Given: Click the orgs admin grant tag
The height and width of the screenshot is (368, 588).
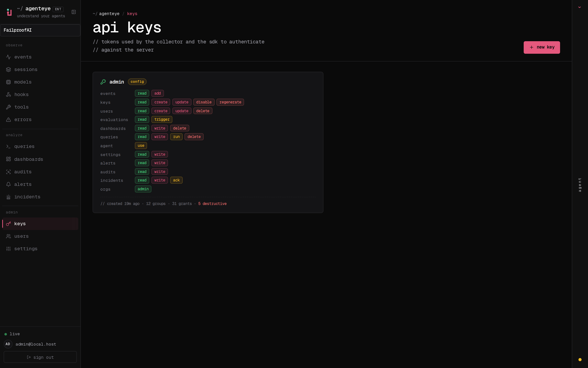Looking at the screenshot, I should (x=143, y=189).
